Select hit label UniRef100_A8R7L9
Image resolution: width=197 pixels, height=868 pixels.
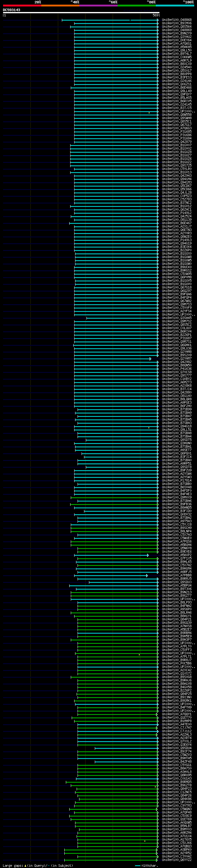(177, 60)
